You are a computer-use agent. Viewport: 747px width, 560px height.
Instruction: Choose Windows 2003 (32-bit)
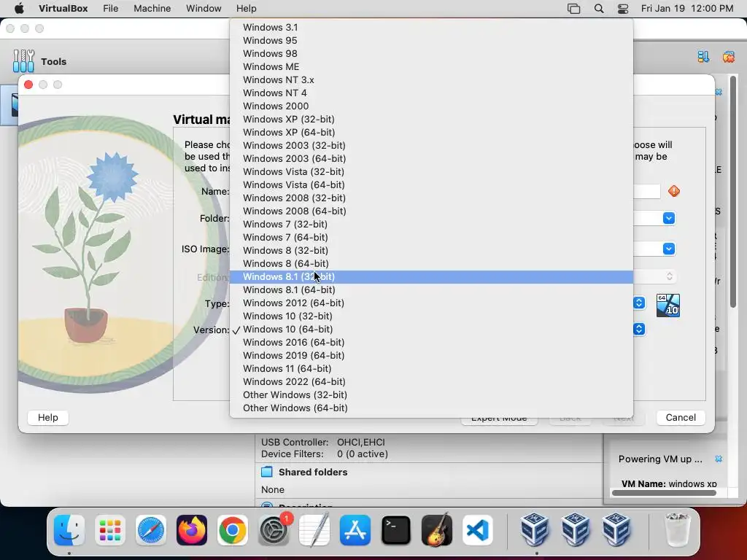(x=431, y=145)
